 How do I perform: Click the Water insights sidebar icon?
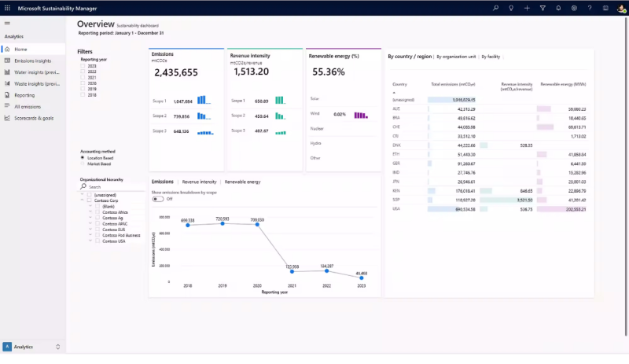tap(7, 72)
